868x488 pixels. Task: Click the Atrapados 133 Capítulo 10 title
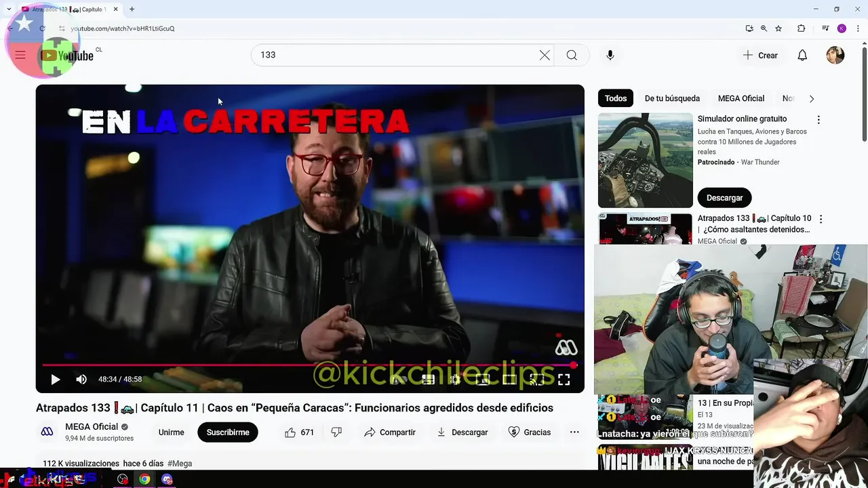coord(754,224)
